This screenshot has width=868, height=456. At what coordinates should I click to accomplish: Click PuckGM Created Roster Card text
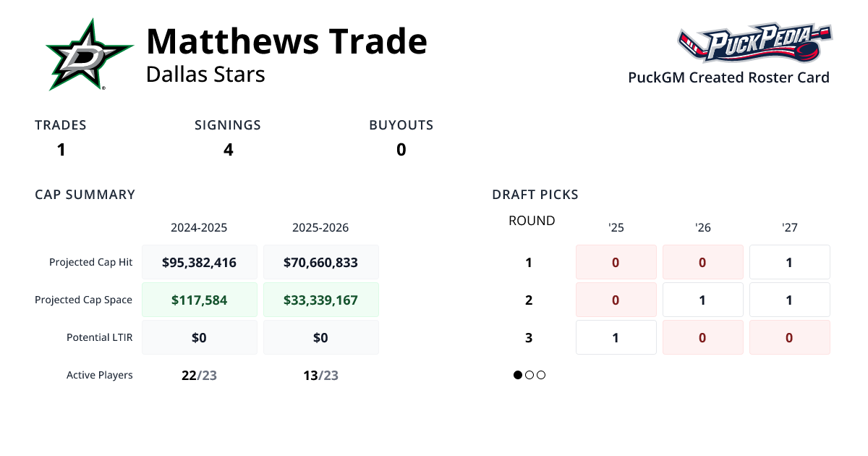tap(728, 77)
